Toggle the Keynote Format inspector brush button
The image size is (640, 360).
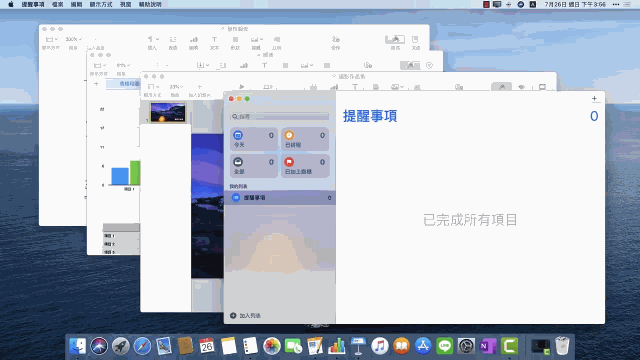tap(502, 87)
